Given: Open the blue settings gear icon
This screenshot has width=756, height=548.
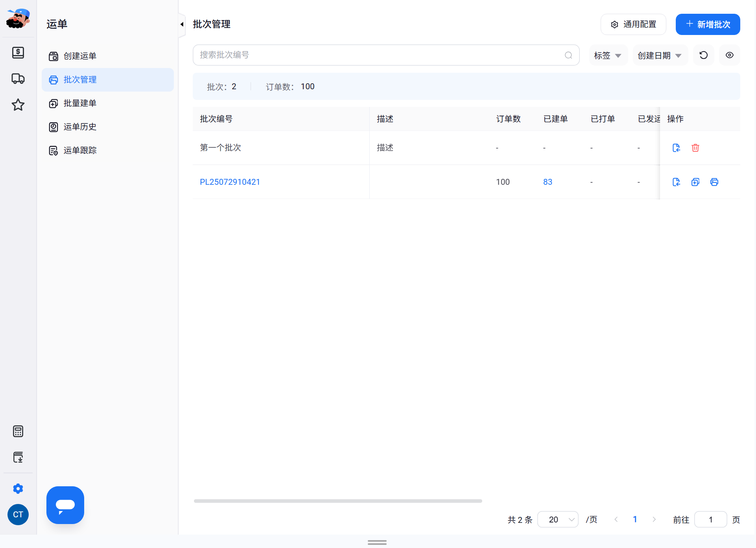Looking at the screenshot, I should tap(18, 489).
